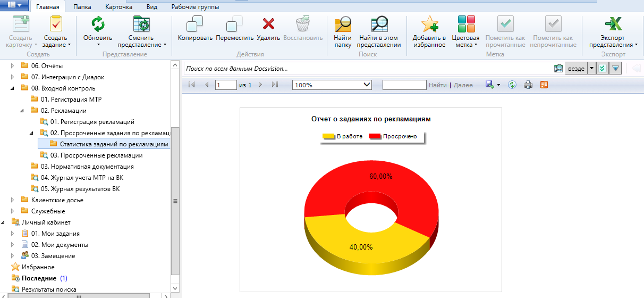644x298 pixels.
Task: Open 03. Просроченные рекламации view
Action: [x=96, y=155]
